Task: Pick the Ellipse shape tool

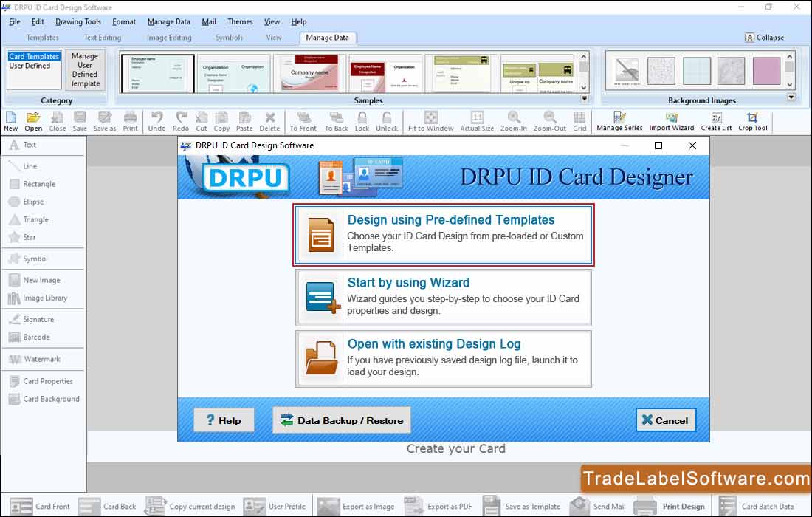Action: coord(27,202)
